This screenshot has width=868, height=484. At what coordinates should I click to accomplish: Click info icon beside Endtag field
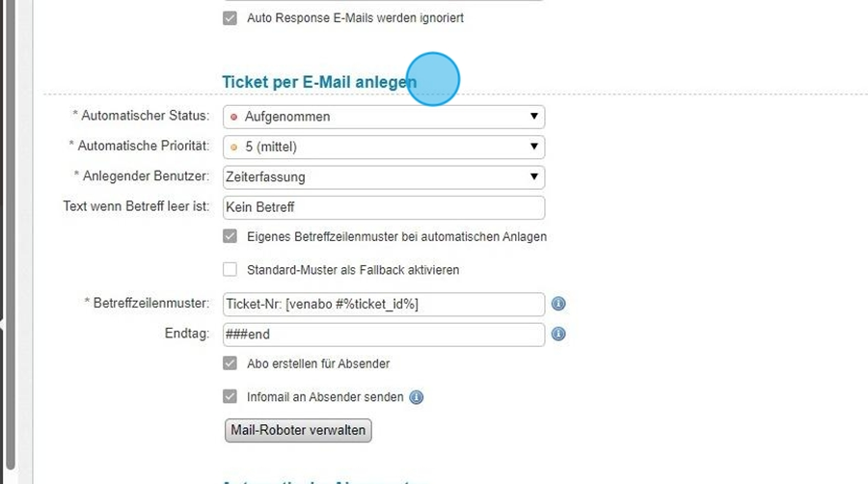[x=558, y=335]
